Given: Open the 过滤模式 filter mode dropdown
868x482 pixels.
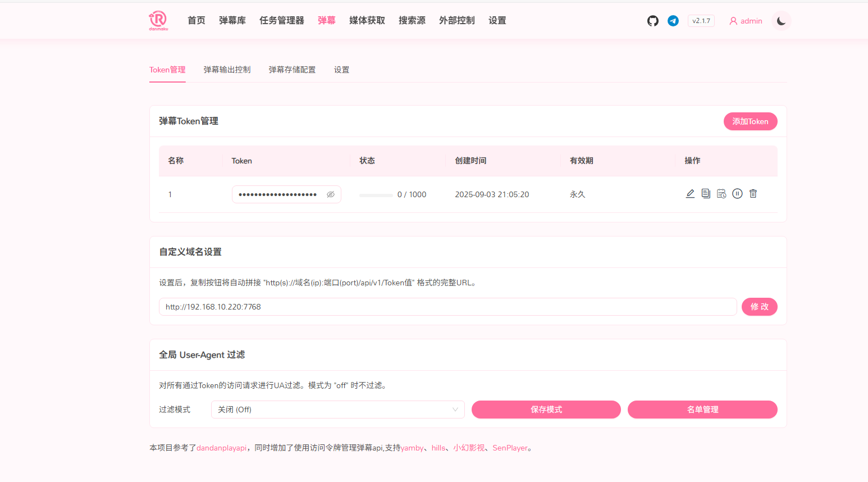Looking at the screenshot, I should 337,410.
